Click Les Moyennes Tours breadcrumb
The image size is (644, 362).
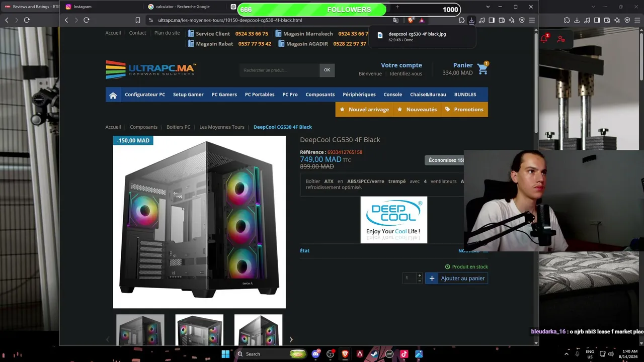[222, 127]
